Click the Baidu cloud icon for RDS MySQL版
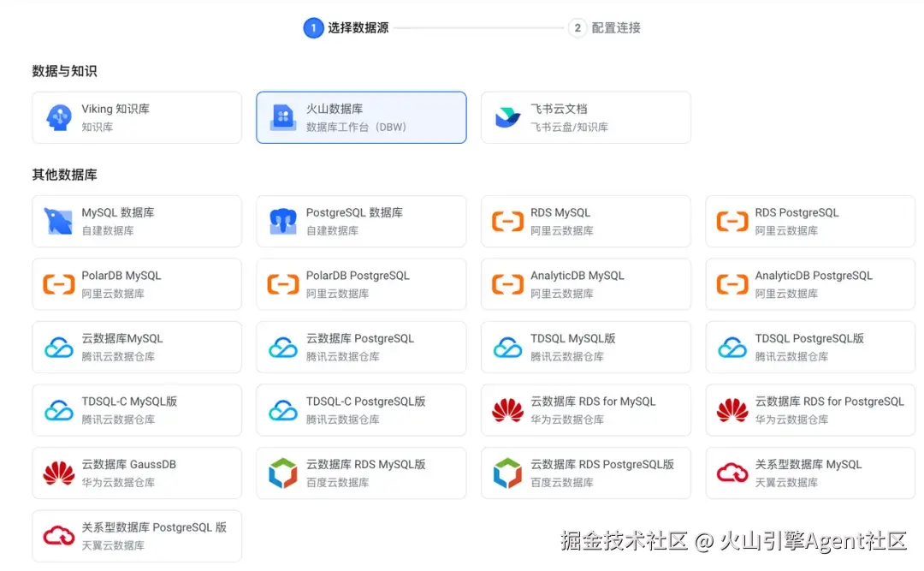This screenshot has height=571, width=924. point(283,473)
